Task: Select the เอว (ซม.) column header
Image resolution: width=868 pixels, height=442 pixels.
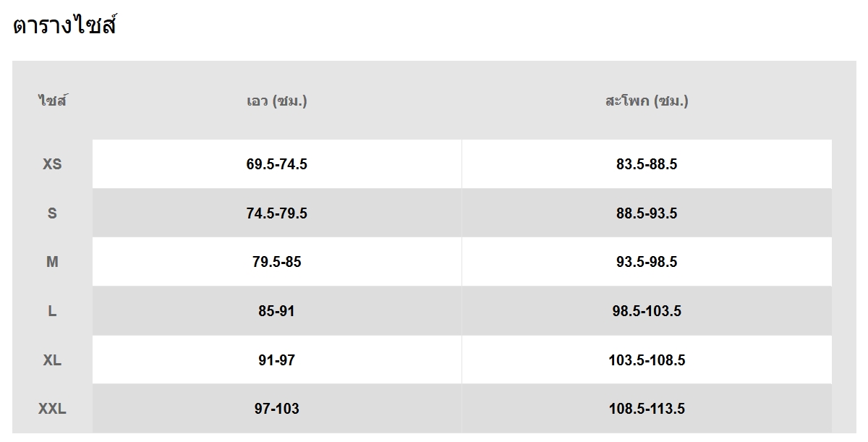Action: coord(276,101)
